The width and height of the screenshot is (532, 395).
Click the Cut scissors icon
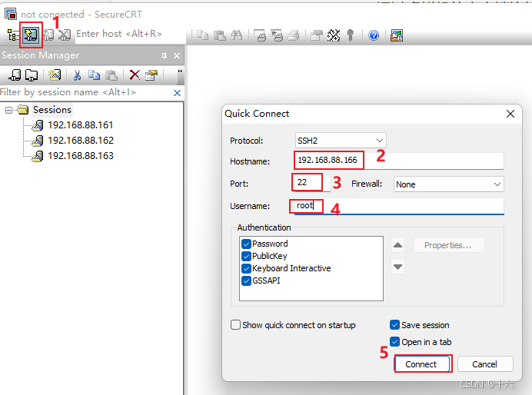click(77, 75)
